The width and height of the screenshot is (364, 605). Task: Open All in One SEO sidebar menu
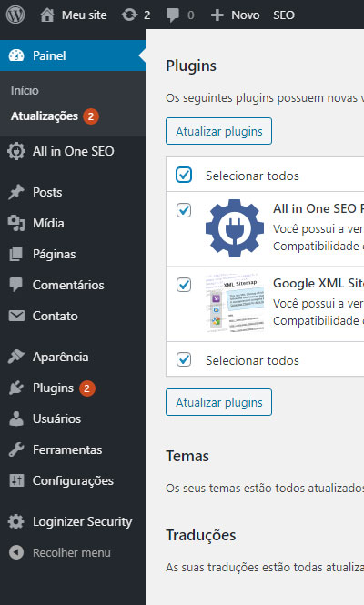[x=74, y=151]
